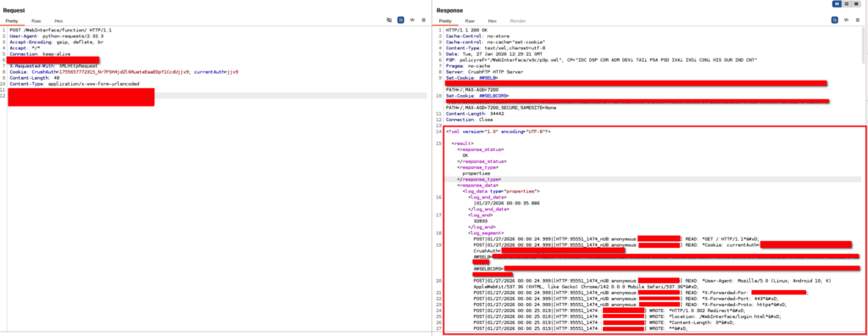Toggle the \n newline display in Response panel

pyautogui.click(x=846, y=20)
